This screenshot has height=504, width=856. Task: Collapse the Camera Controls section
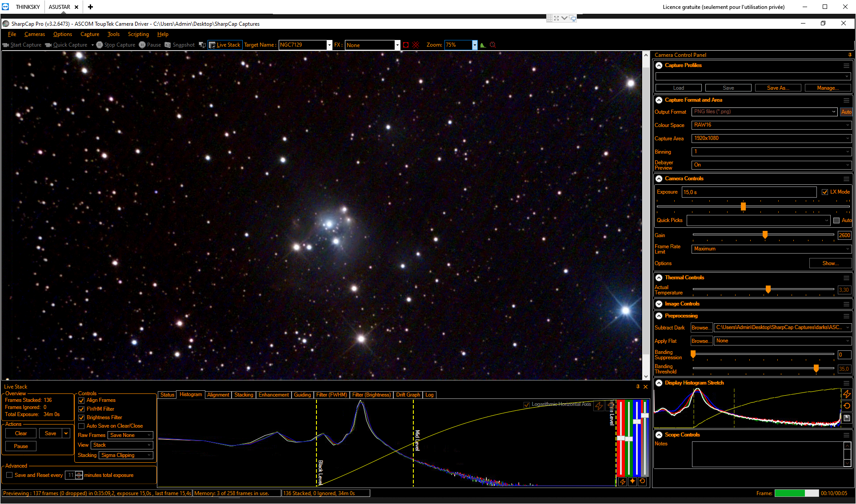pyautogui.click(x=659, y=179)
